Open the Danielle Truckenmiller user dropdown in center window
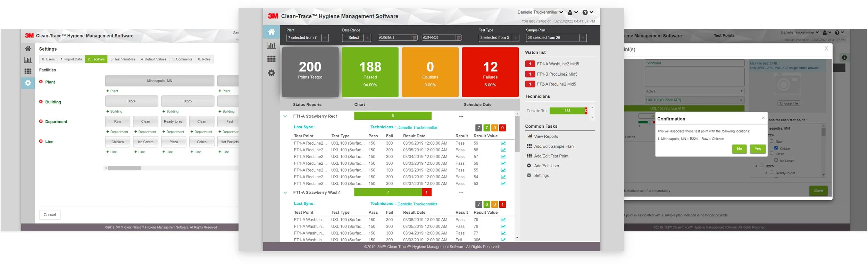This screenshot has width=868, height=265. point(540,12)
